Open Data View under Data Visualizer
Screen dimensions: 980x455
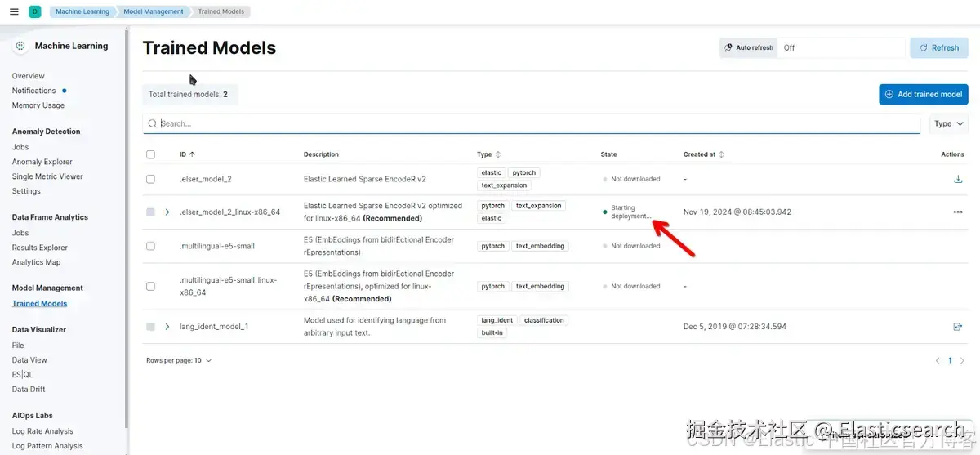click(29, 360)
